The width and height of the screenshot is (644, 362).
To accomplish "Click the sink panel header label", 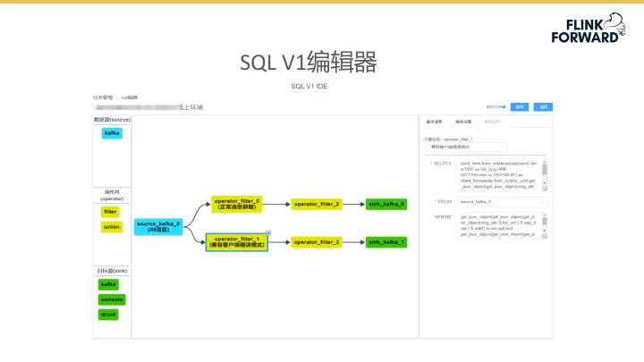I will tap(112, 271).
